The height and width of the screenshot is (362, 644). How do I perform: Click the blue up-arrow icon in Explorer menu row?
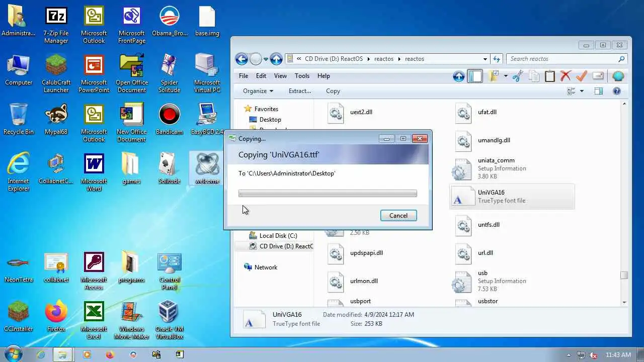click(459, 76)
